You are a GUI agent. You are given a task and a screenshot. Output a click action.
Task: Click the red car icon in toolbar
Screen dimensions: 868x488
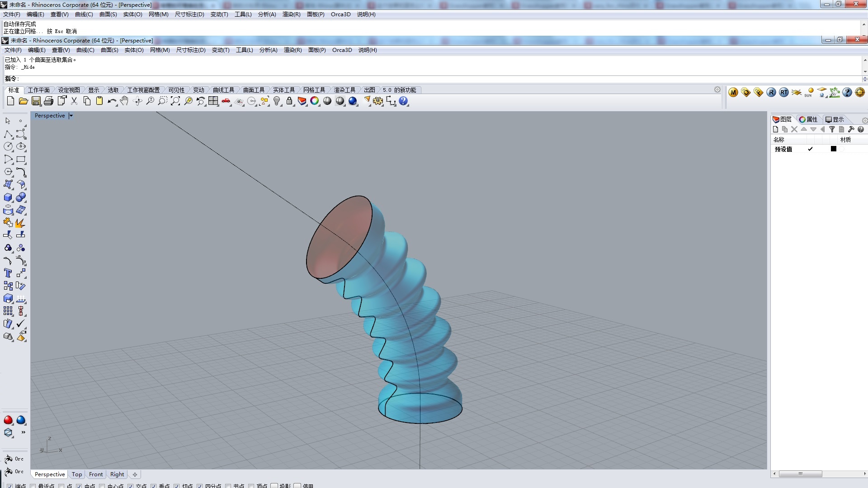(226, 101)
